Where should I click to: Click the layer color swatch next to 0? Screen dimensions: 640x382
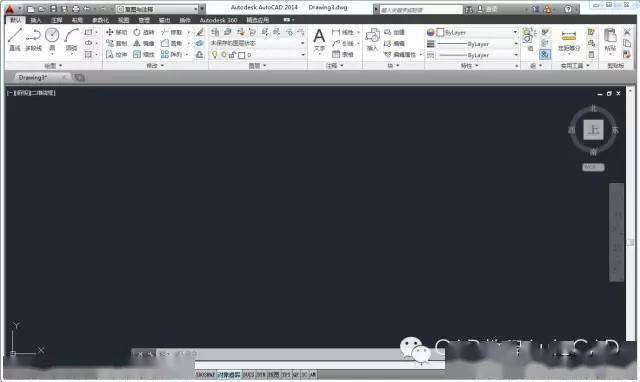coord(241,55)
